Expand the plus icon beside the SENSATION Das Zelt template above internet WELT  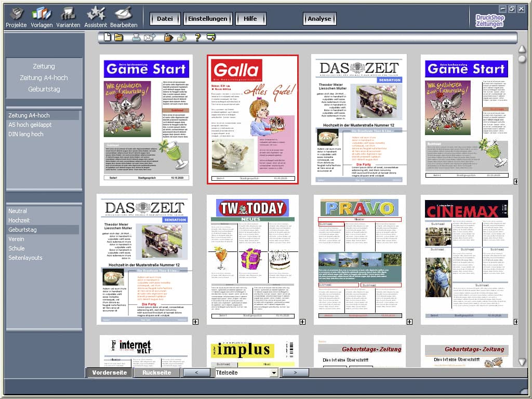tap(195, 322)
